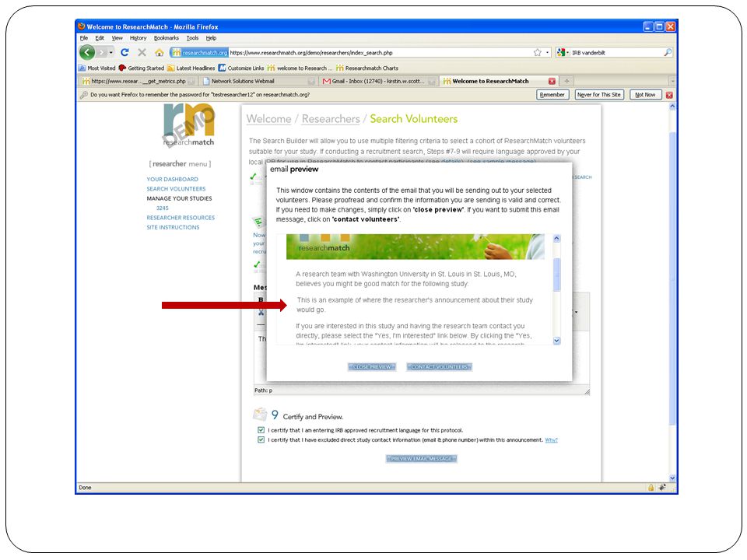The width and height of the screenshot is (747, 560).
Task: Click the URL address field
Action: 381,52
